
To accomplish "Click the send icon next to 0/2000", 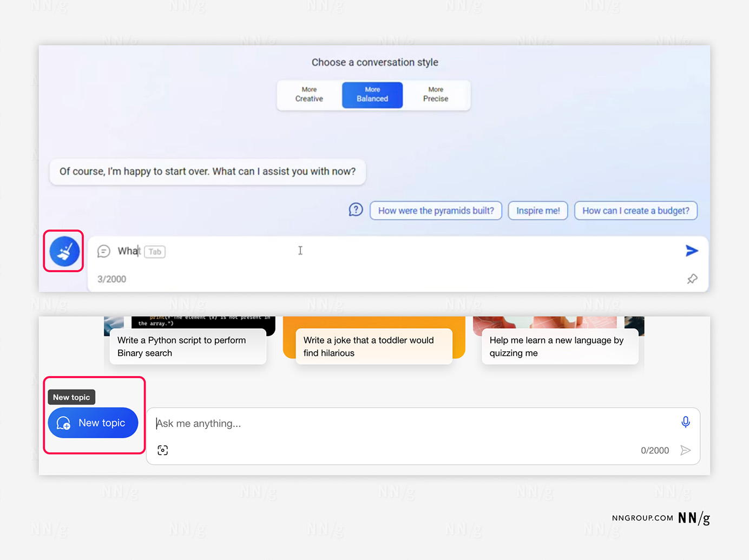I will coord(686,450).
